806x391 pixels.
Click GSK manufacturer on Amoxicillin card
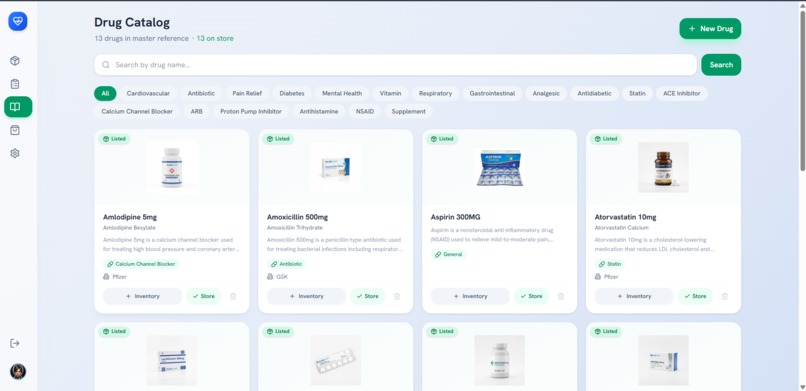[x=282, y=277]
